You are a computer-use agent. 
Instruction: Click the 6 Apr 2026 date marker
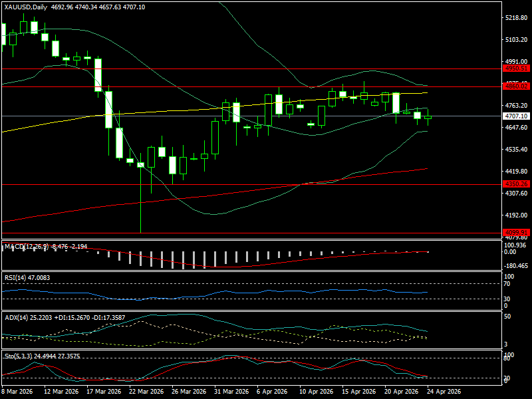pos(271,392)
